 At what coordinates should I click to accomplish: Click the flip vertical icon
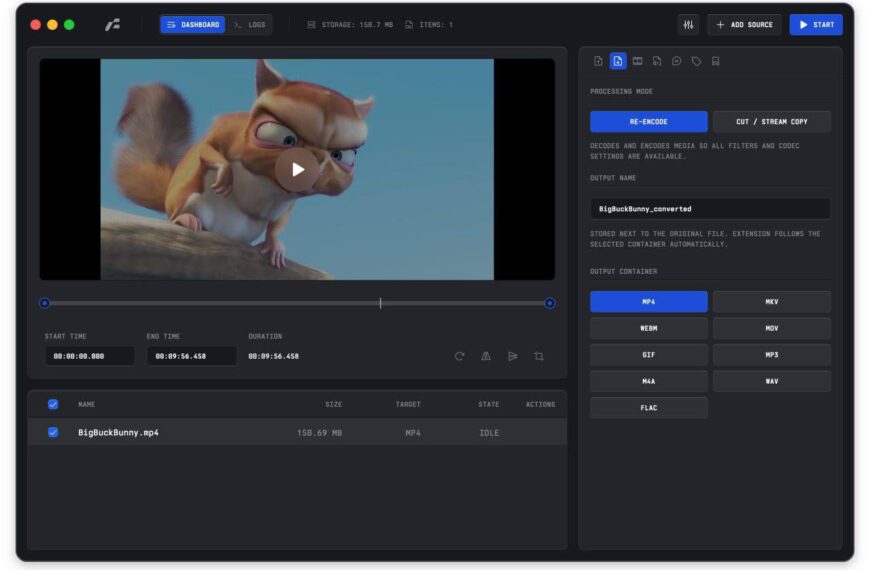[x=512, y=356]
